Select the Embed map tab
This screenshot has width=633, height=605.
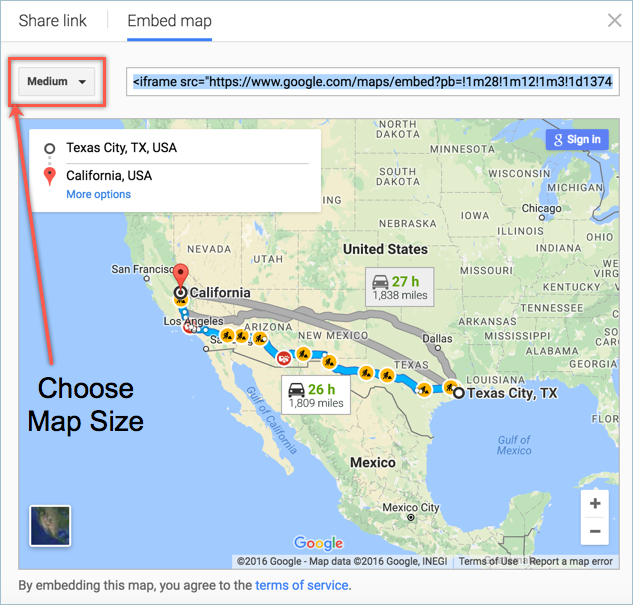169,20
